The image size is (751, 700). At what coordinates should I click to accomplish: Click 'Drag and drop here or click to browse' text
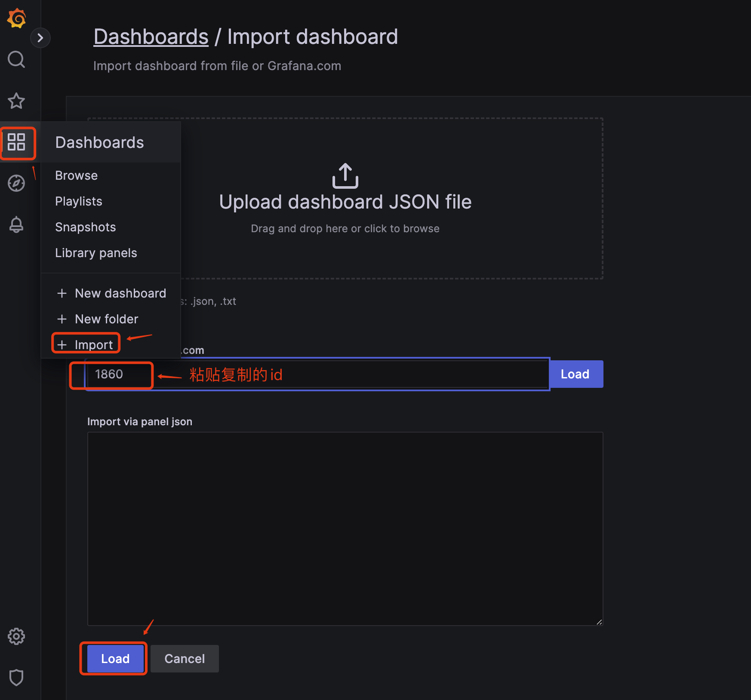345,229
